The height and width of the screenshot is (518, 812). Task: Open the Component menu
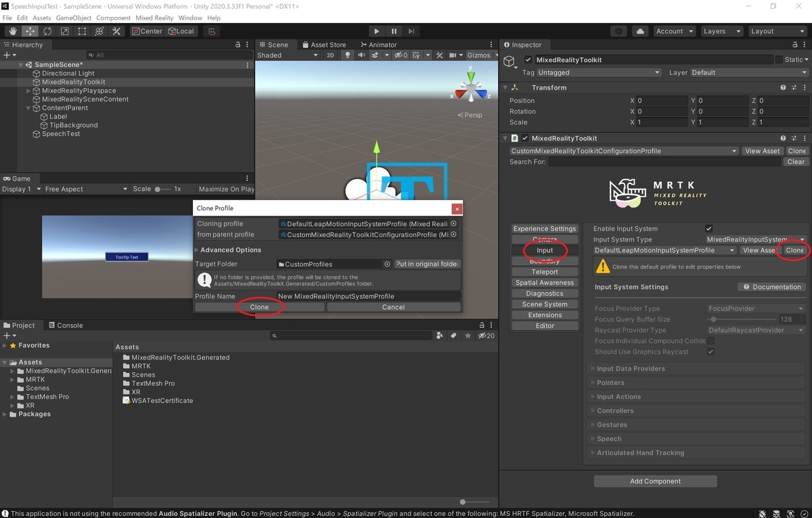114,18
